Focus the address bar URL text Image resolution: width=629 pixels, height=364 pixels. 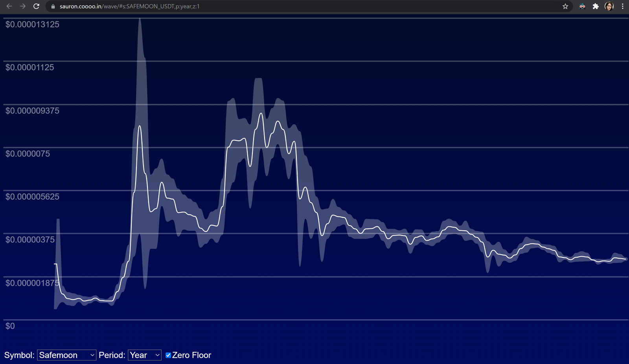click(130, 6)
